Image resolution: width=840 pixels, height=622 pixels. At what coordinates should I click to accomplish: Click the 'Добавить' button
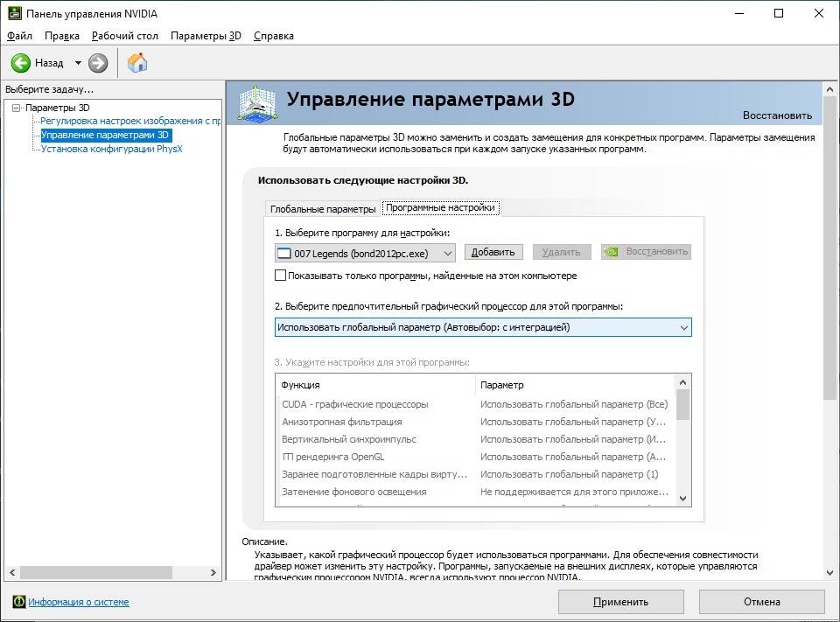point(493,252)
